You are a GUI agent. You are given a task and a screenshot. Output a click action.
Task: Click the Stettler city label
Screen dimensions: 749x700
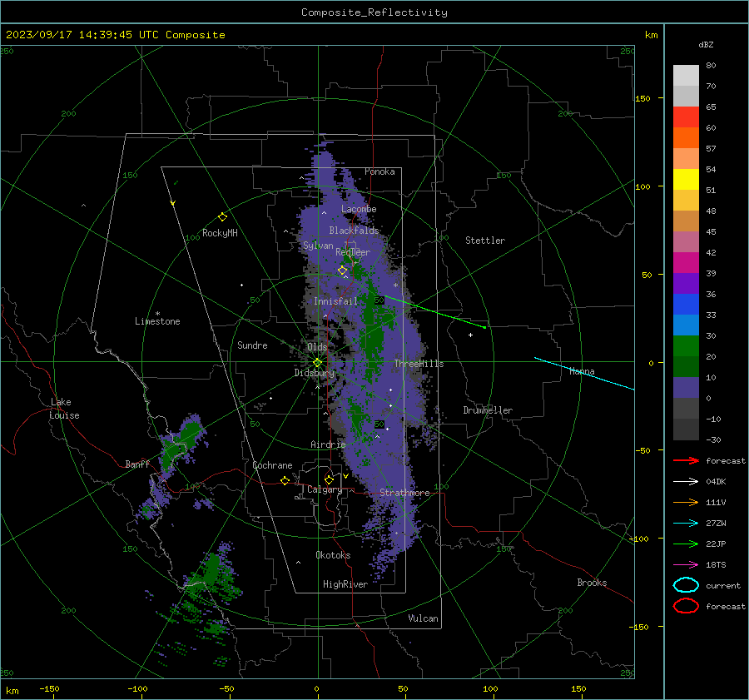485,241
